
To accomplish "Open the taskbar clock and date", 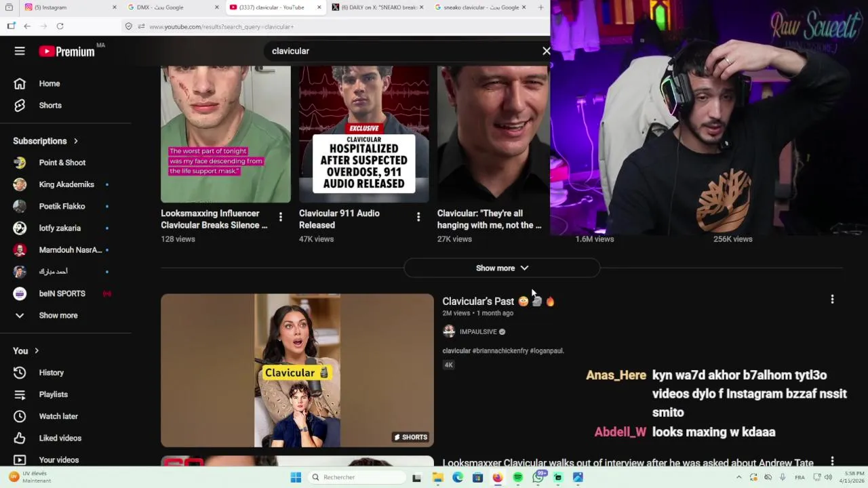I will (851, 477).
